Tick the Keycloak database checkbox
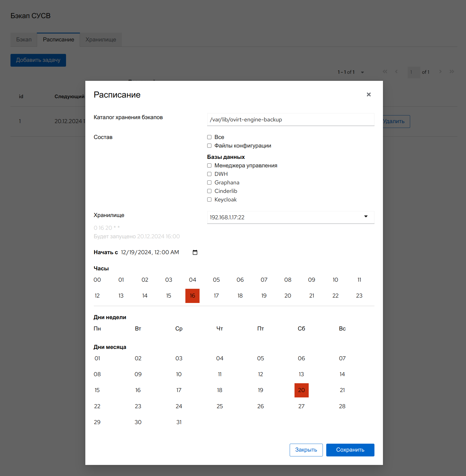The height and width of the screenshot is (476, 466). click(209, 200)
